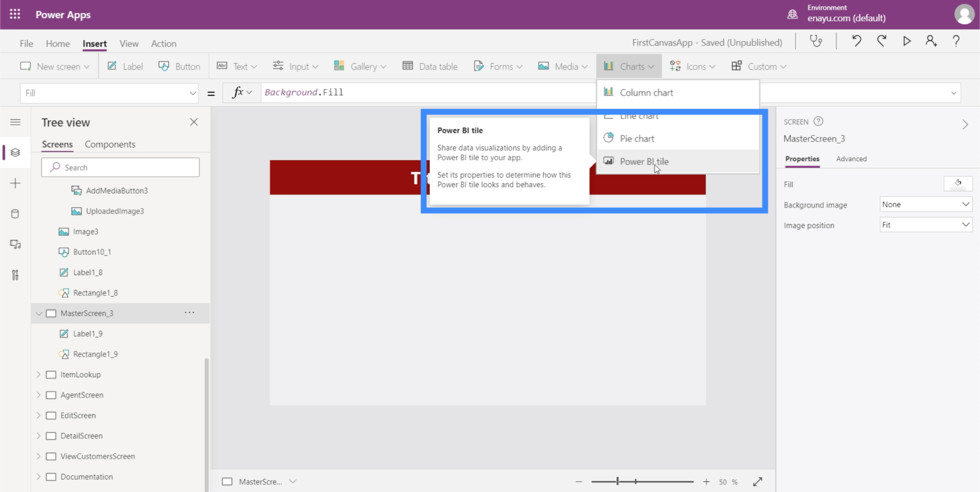Open the Gallery dropdown
This screenshot has width=980, height=492.
point(360,66)
